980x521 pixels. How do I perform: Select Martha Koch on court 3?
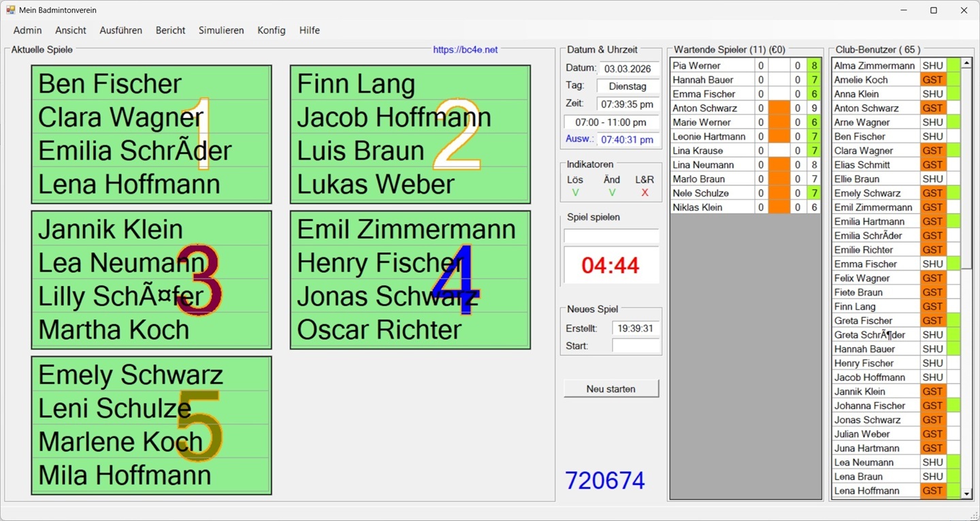click(152, 330)
